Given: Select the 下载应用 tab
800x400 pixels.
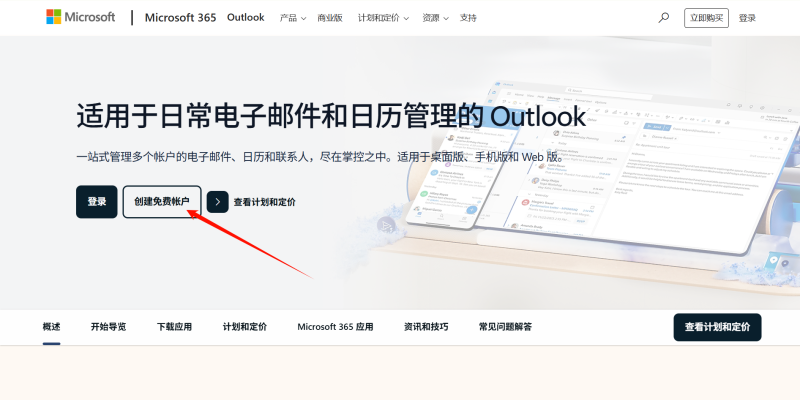Looking at the screenshot, I should [x=174, y=327].
